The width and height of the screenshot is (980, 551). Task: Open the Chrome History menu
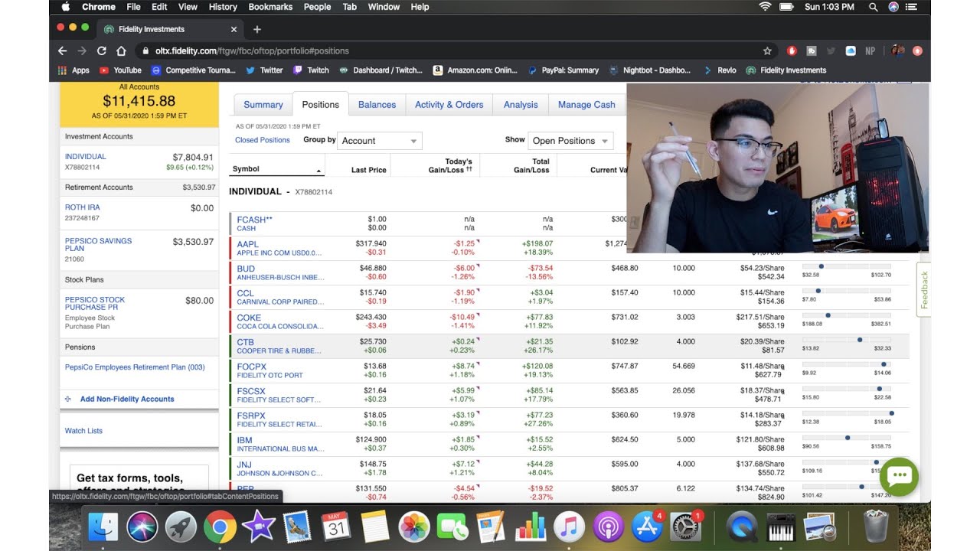pyautogui.click(x=223, y=7)
